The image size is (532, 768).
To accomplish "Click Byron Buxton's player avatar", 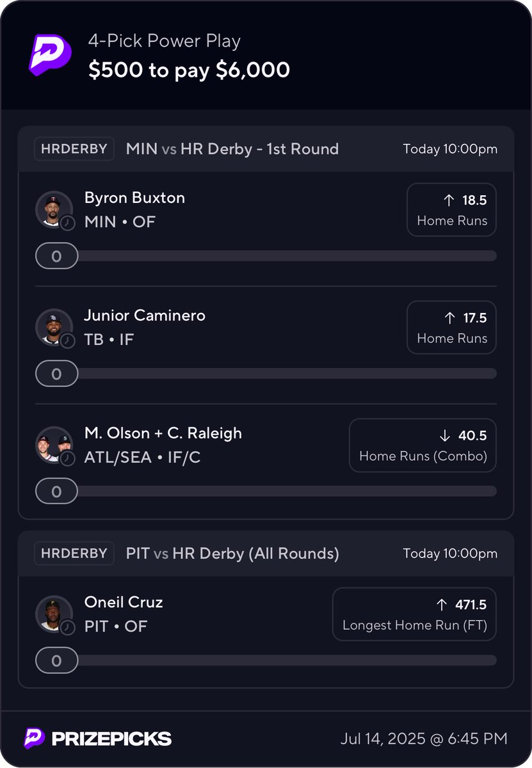I will tap(52, 208).
